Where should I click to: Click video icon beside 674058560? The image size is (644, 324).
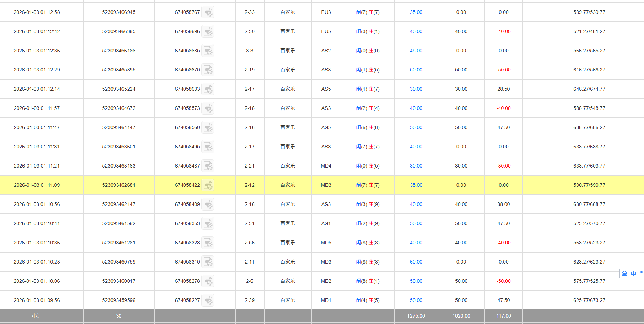pyautogui.click(x=208, y=128)
